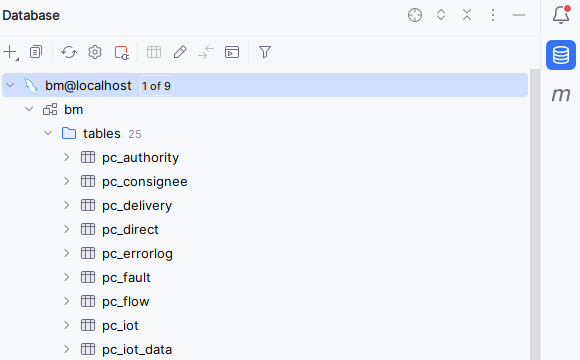Open the query console icon
This screenshot has height=360, width=580.
point(232,52)
